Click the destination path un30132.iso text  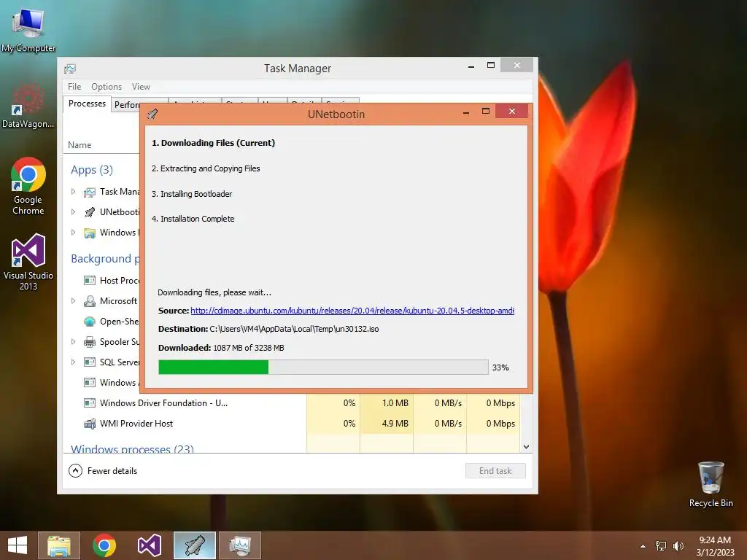click(x=295, y=329)
